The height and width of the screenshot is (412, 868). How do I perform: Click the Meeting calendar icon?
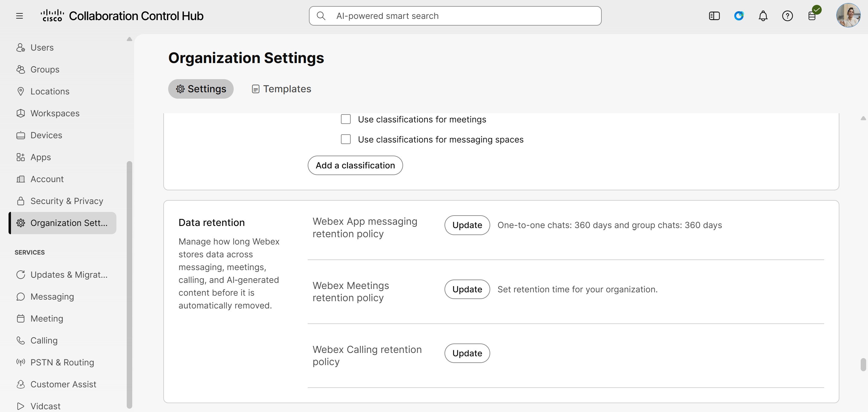(20, 318)
